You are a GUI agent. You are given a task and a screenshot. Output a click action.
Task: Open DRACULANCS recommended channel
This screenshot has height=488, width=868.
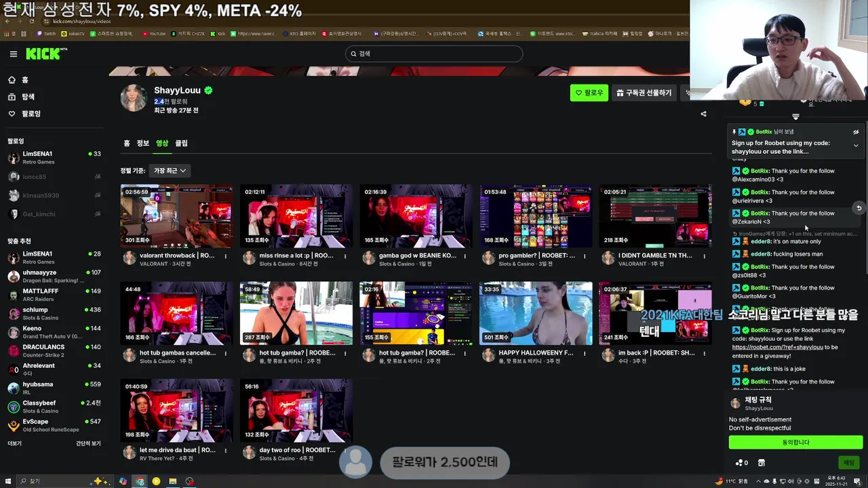coord(54,350)
